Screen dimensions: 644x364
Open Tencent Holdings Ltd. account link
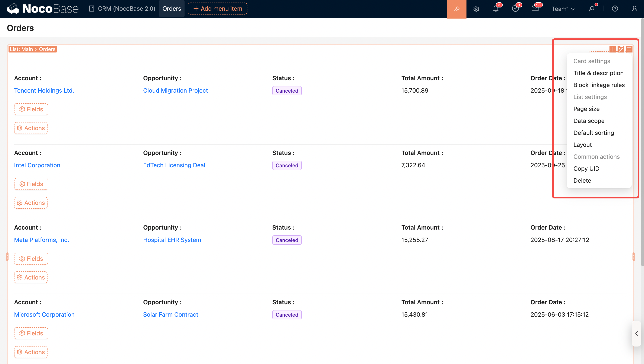[44, 90]
